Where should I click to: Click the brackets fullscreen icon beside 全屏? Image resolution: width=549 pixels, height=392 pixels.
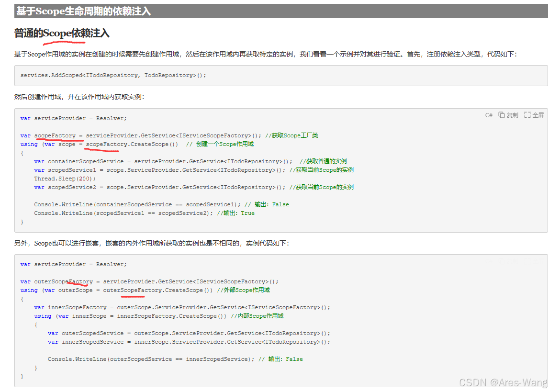(x=527, y=115)
